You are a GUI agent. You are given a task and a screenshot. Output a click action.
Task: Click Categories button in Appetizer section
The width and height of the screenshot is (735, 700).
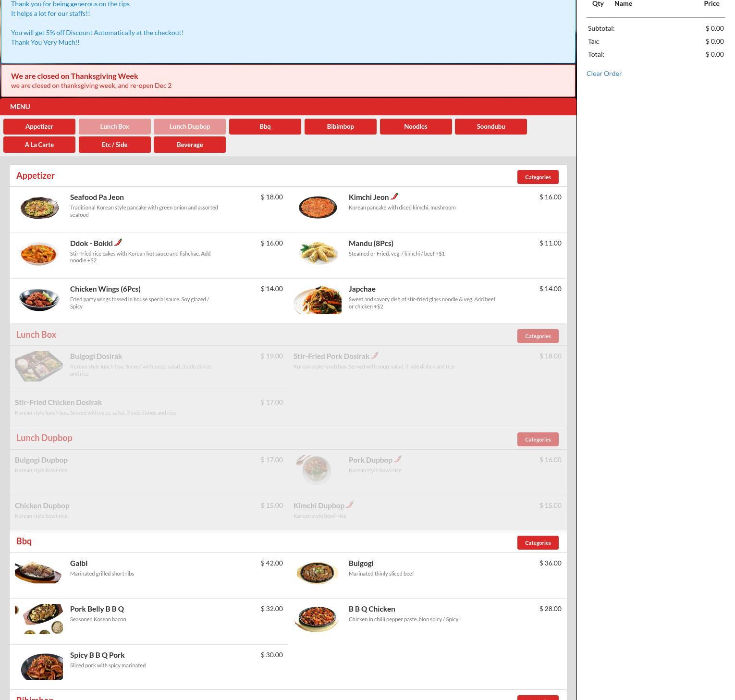tap(538, 177)
